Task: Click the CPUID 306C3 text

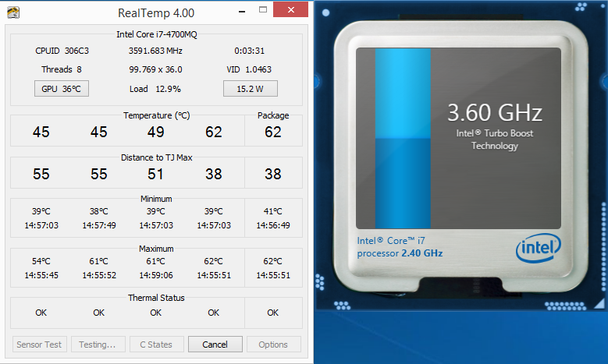Action: pos(62,51)
